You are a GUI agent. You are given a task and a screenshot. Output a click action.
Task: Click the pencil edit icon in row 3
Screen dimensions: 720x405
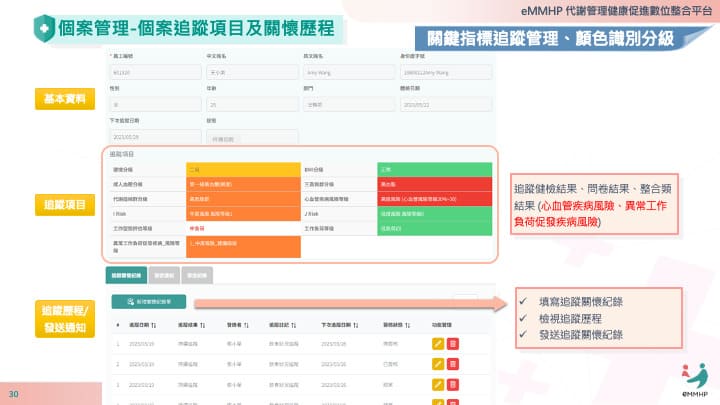(438, 382)
